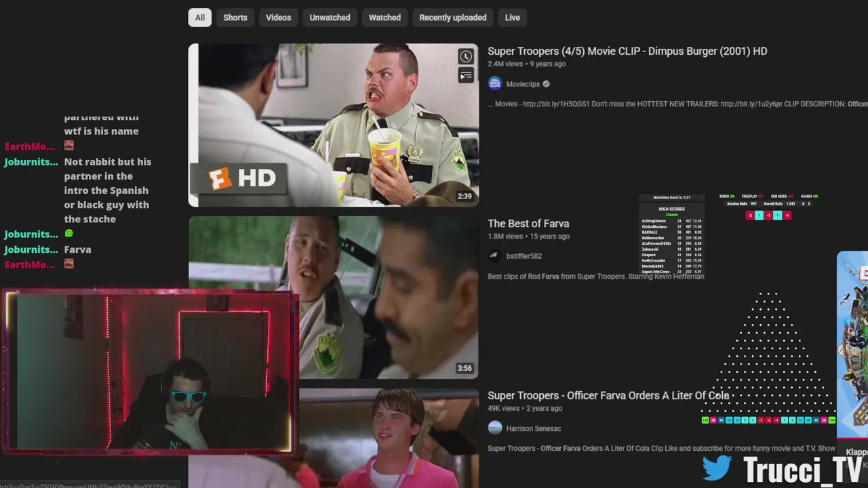This screenshot has height=488, width=868.
Task: Click 'Best clips of Rod Farva' description
Action: [x=597, y=277]
